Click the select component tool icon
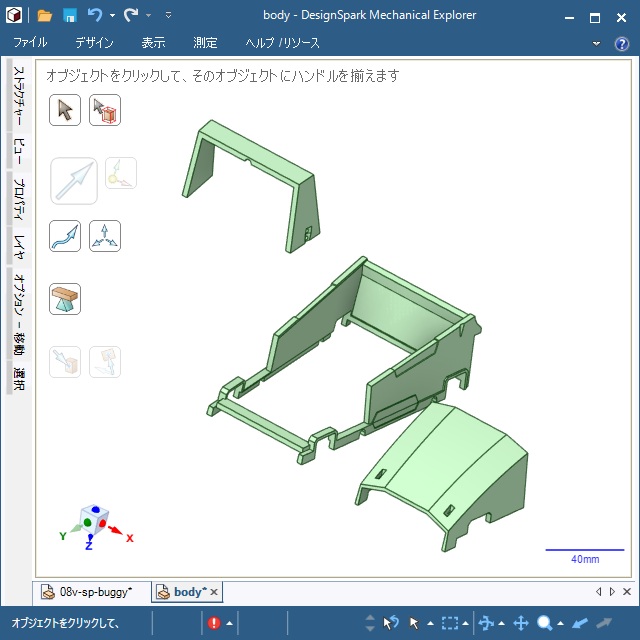This screenshot has height=640, width=640. point(105,110)
